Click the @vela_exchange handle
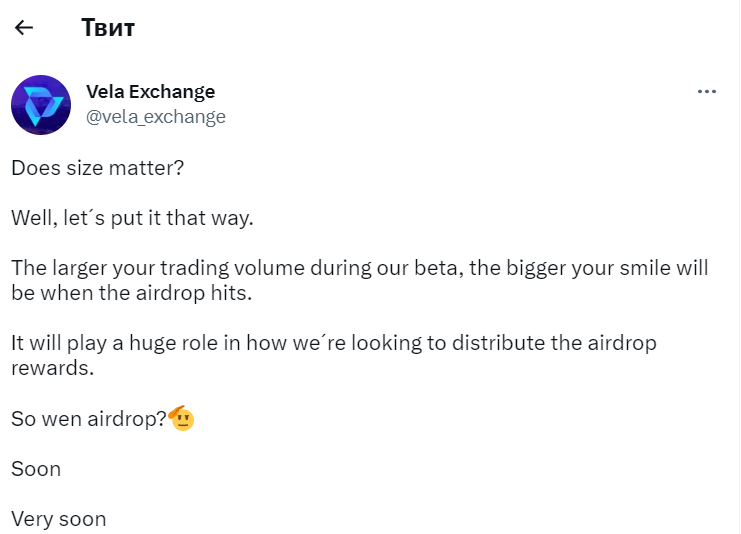This screenshot has width=741, height=534. click(156, 117)
